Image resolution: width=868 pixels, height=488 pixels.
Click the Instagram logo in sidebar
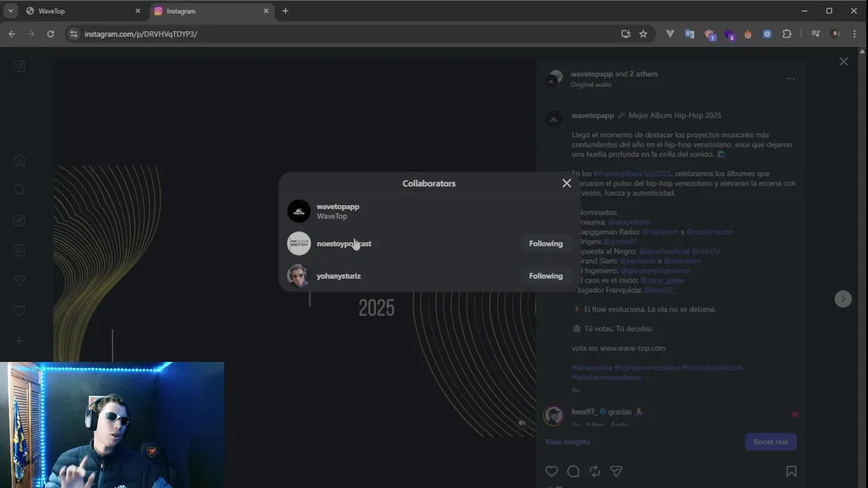pyautogui.click(x=20, y=66)
